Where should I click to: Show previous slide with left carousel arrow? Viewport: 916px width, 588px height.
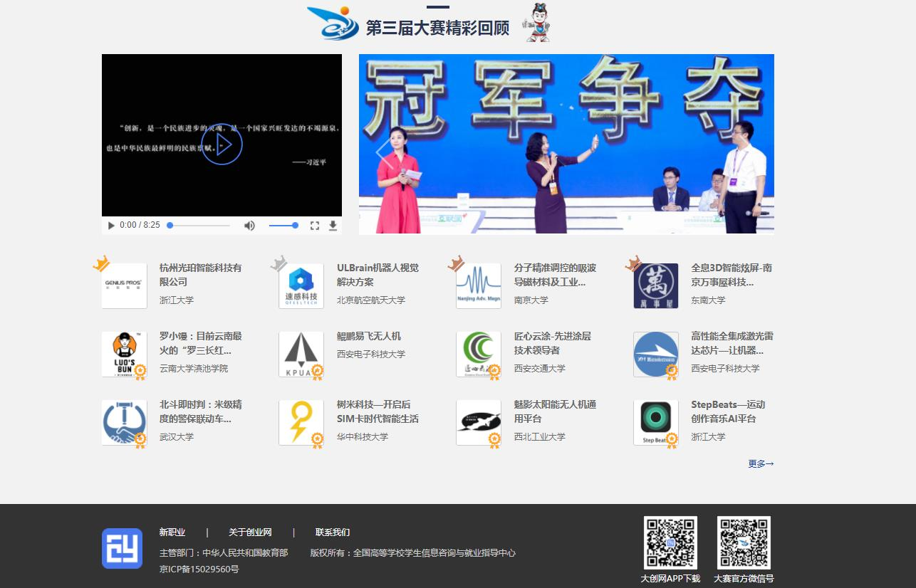383,151
